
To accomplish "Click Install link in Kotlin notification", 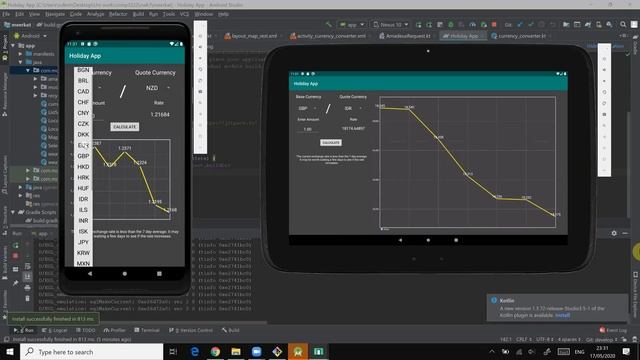I will point(562,315).
